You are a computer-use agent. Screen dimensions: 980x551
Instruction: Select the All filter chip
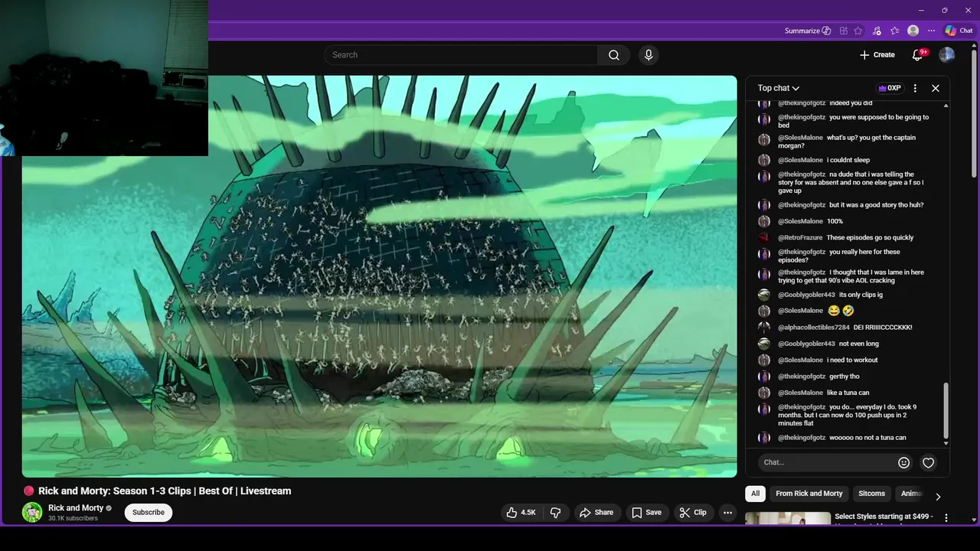(756, 494)
